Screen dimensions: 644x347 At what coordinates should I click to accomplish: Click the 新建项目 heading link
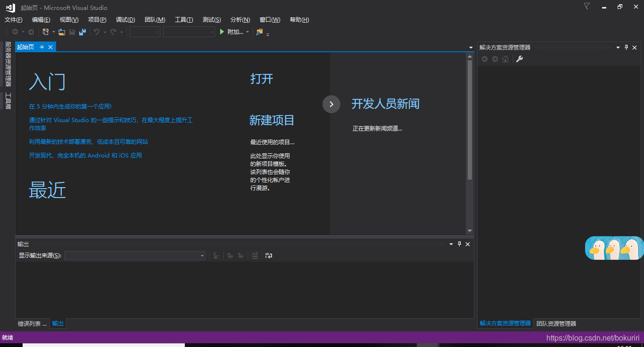[272, 120]
